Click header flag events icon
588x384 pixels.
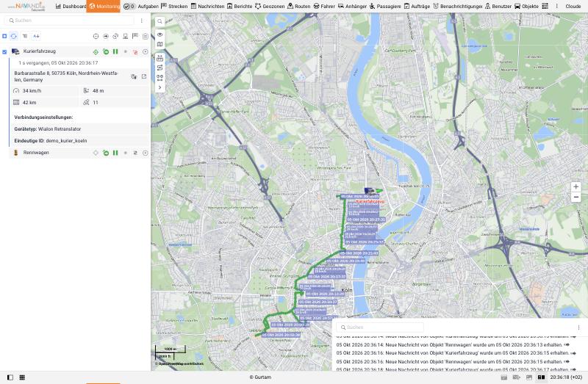(x=135, y=36)
